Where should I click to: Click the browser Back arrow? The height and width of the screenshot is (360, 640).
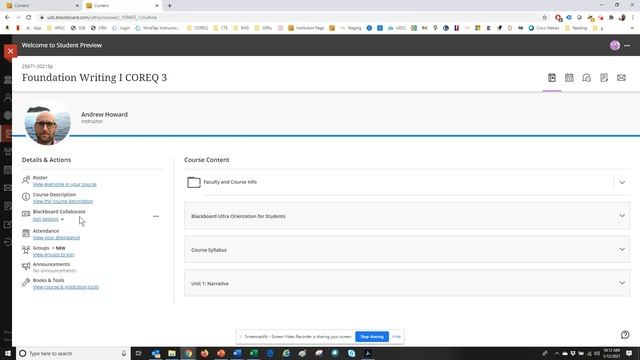pos(7,17)
